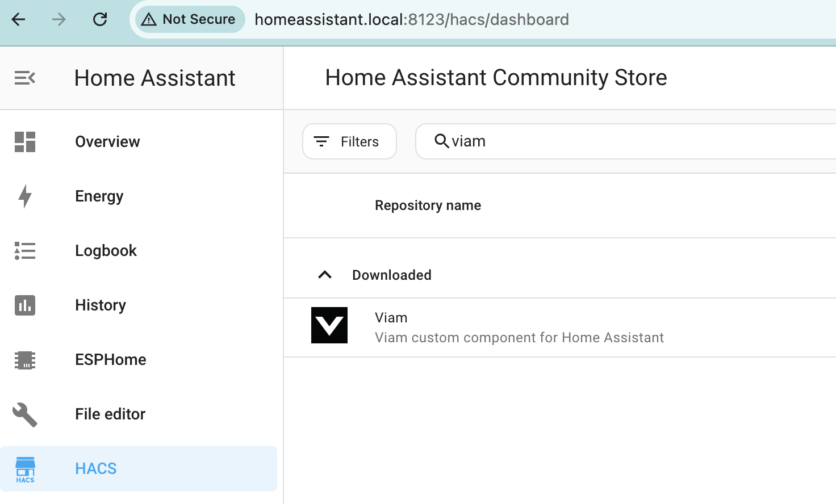Click the search field containing viam

(626, 141)
